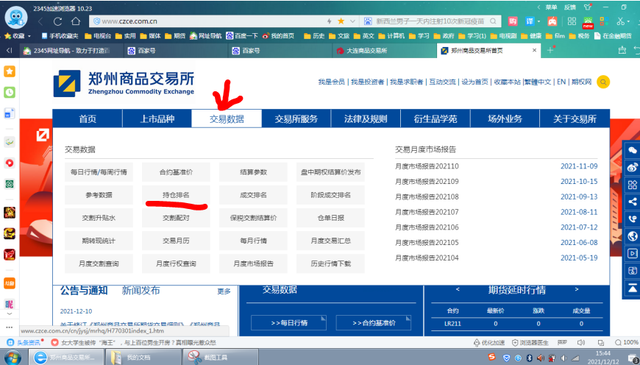This screenshot has height=365, width=640.
Task: Open 历史行情下载 data link
Action: point(331,264)
